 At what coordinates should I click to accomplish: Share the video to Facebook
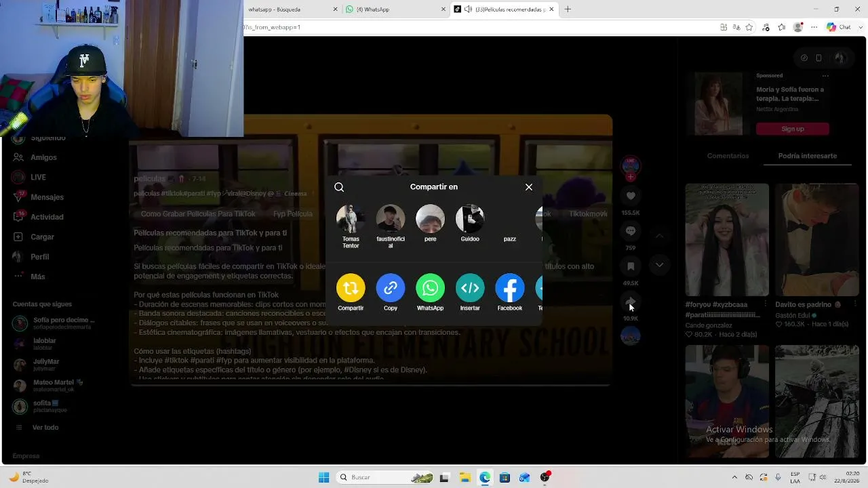tap(510, 288)
